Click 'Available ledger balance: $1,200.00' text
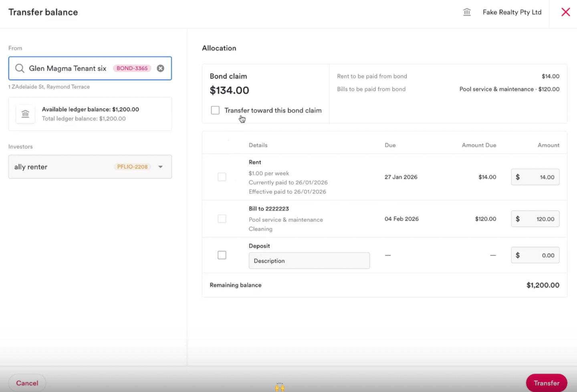The height and width of the screenshot is (392, 577). 90,109
